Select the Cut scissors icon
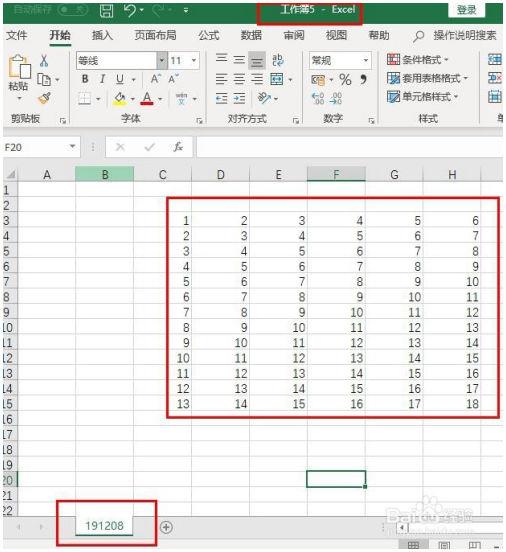 pyautogui.click(x=44, y=61)
